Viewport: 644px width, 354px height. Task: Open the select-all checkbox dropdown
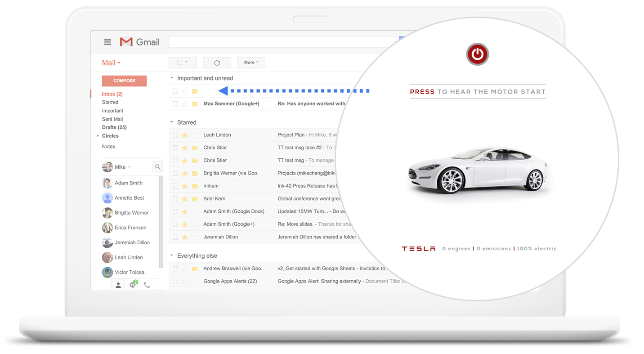coord(182,63)
